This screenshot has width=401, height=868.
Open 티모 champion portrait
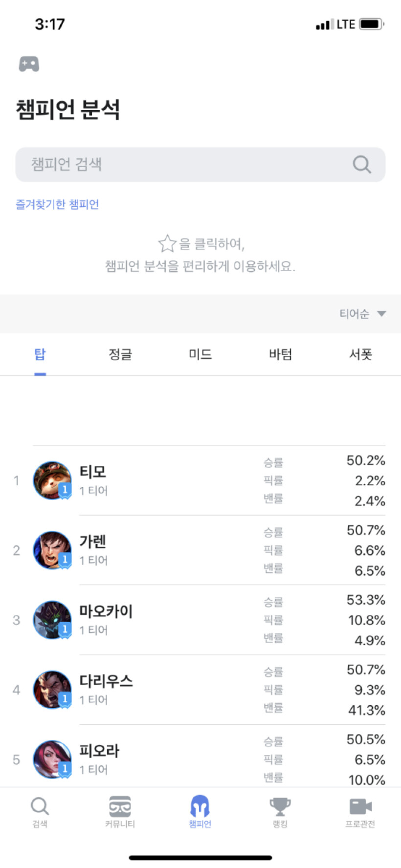tap(52, 480)
